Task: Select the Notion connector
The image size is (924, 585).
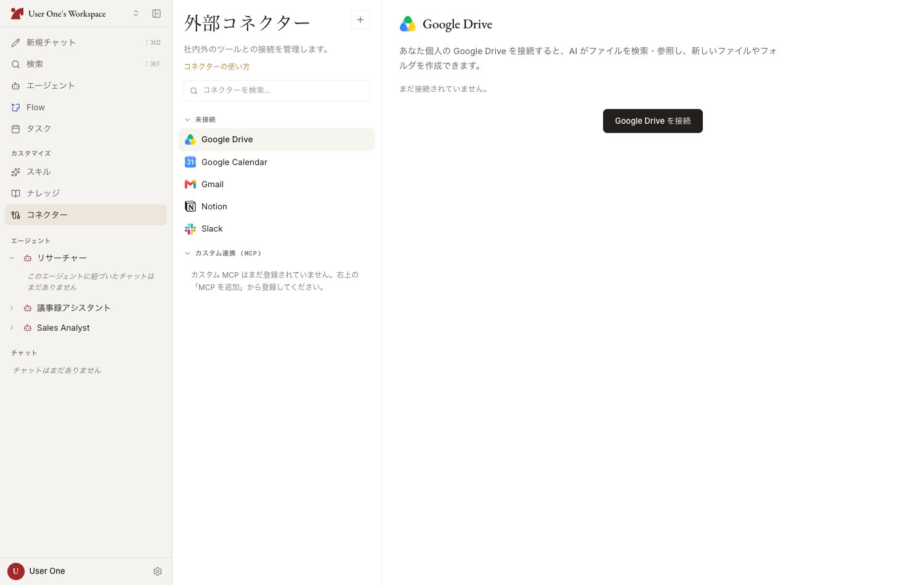Action: (277, 206)
